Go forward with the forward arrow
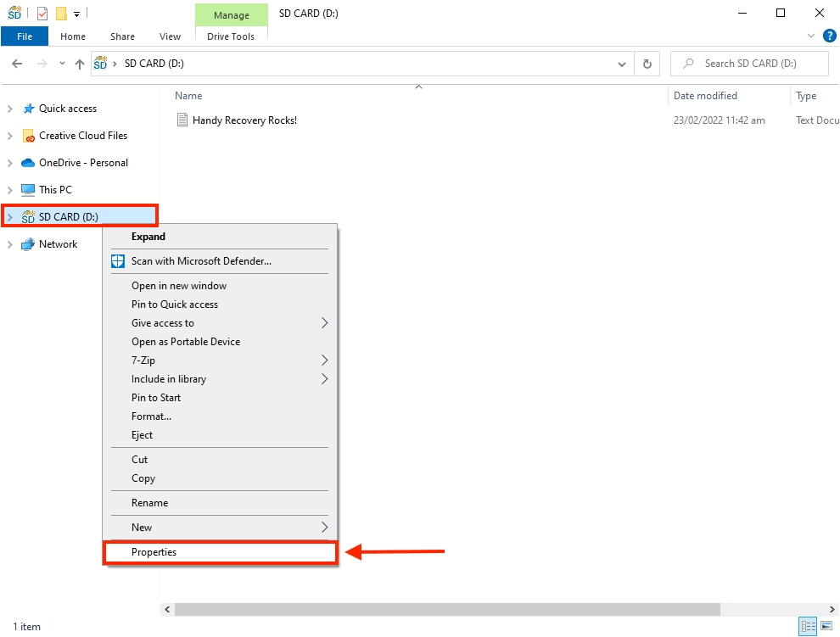This screenshot has width=840, height=637. pyautogui.click(x=42, y=64)
